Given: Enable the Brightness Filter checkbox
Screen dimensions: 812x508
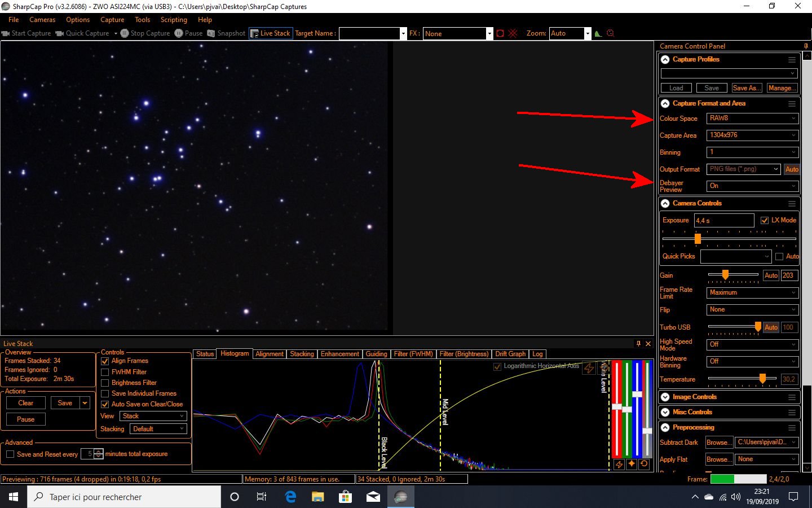Looking at the screenshot, I should [x=105, y=383].
